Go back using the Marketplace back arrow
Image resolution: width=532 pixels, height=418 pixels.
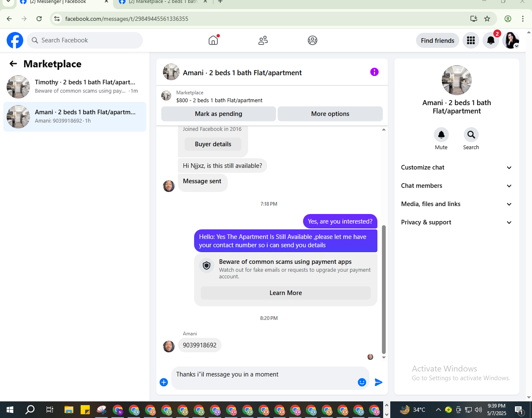click(13, 64)
